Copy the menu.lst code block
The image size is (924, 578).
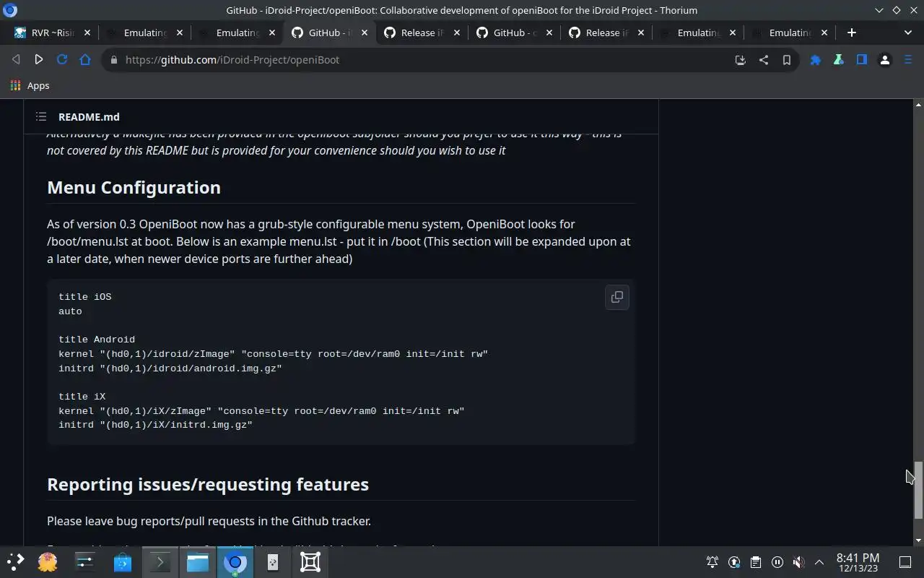617,297
